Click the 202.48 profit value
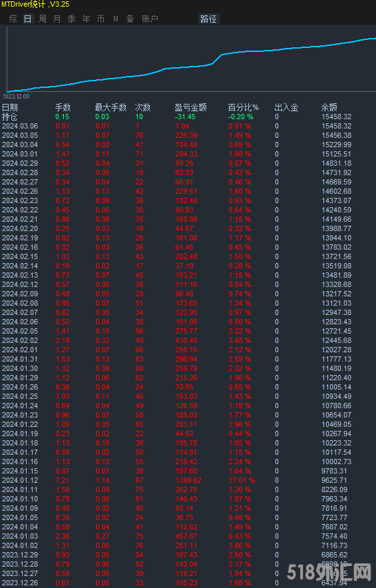 [x=186, y=256]
